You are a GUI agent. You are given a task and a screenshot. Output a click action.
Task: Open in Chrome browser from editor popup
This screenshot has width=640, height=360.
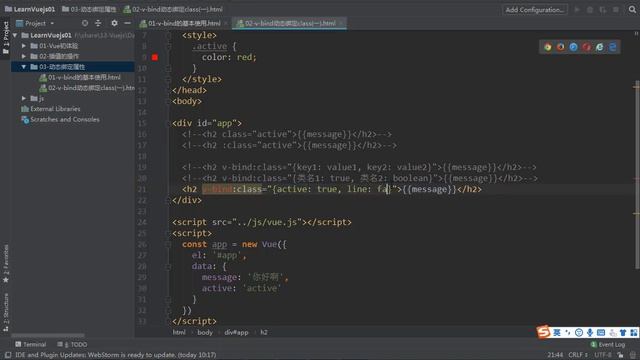(x=547, y=47)
